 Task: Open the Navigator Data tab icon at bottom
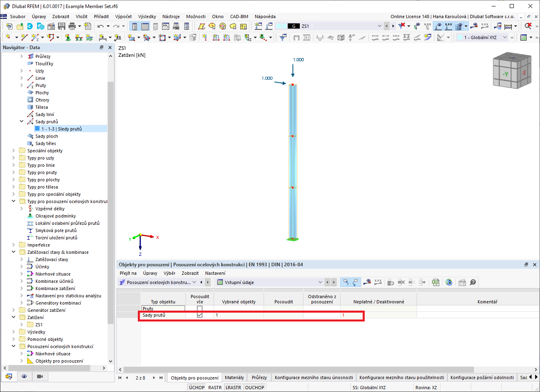click(x=8, y=376)
